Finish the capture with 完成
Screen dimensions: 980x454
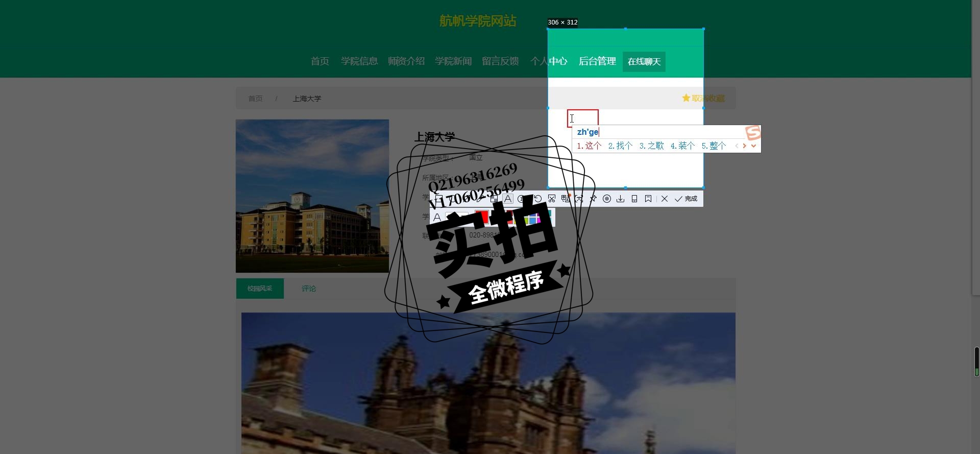coord(685,199)
